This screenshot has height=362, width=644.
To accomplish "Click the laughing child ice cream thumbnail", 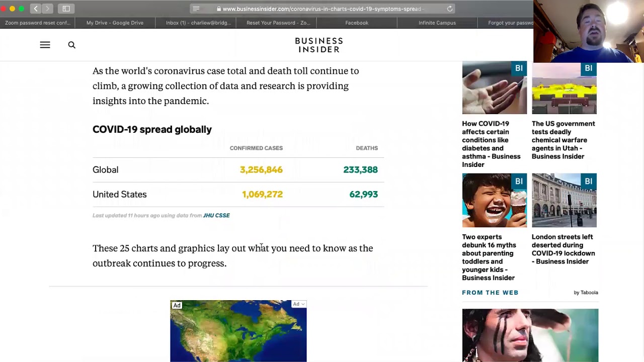I will (495, 201).
